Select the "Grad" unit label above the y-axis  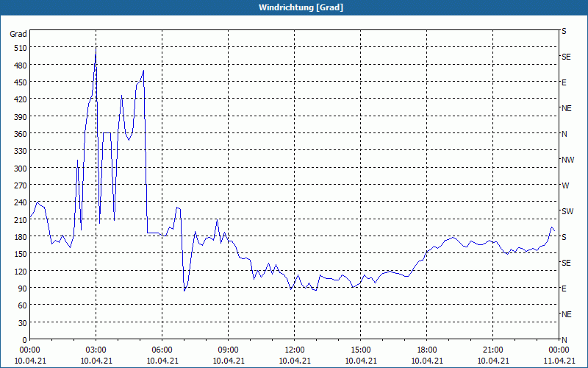pos(18,34)
